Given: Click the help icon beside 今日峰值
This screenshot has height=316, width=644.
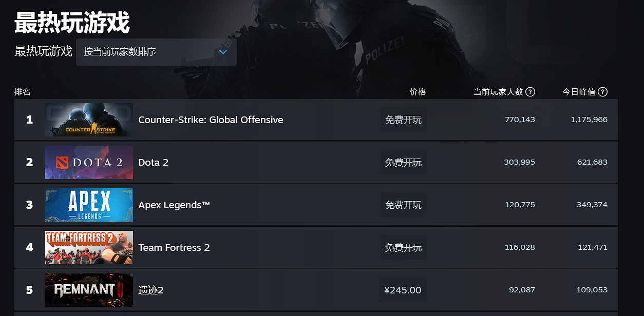Looking at the screenshot, I should click(603, 92).
